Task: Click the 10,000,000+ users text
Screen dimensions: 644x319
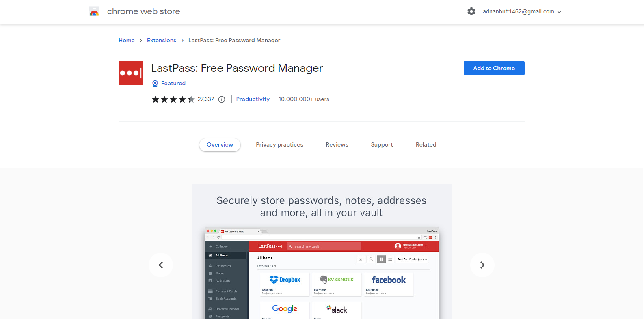Action: [x=304, y=99]
